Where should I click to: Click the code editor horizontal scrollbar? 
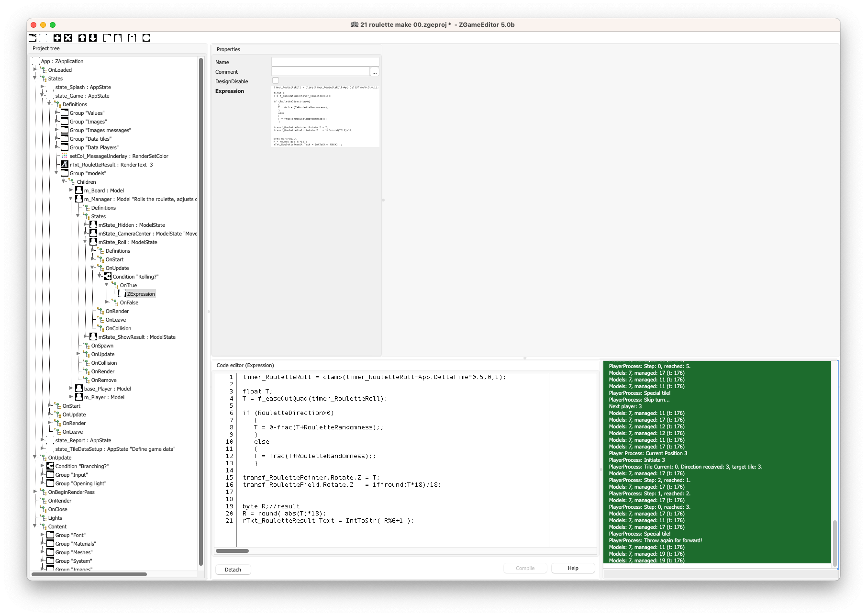(232, 551)
